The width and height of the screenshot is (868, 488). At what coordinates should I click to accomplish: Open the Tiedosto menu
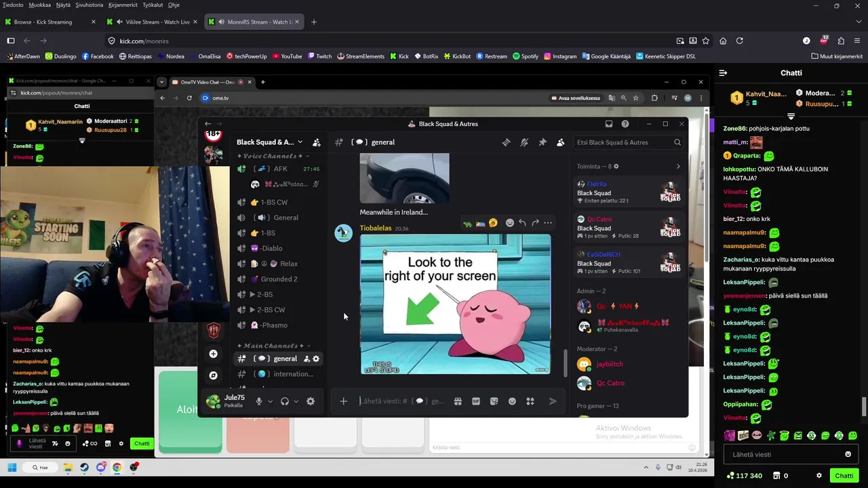(x=13, y=5)
